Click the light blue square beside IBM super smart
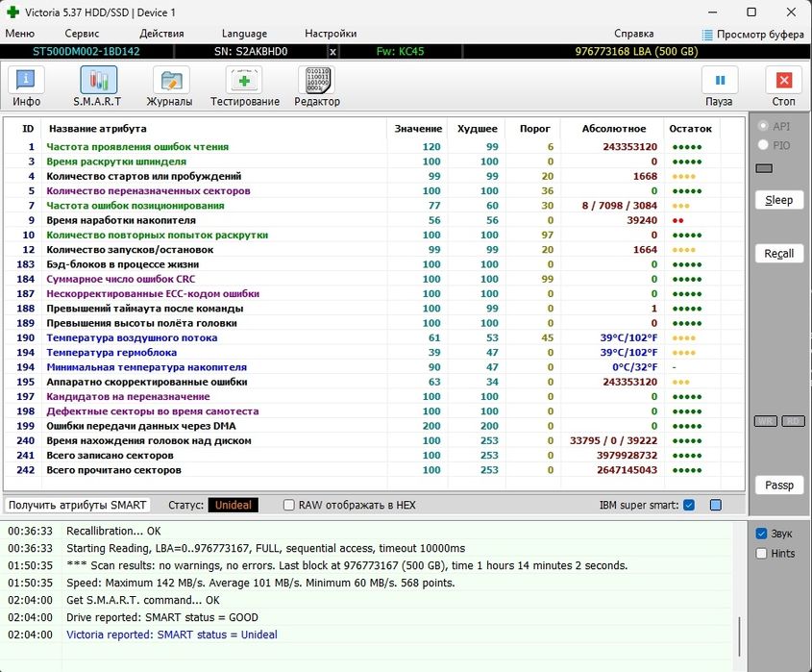This screenshot has height=672, width=812. point(716,505)
